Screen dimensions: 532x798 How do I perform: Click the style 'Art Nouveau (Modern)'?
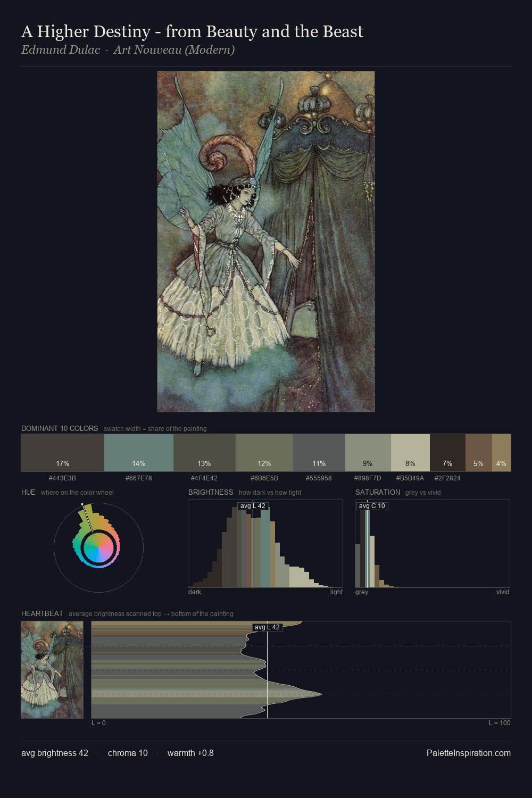[x=174, y=50]
